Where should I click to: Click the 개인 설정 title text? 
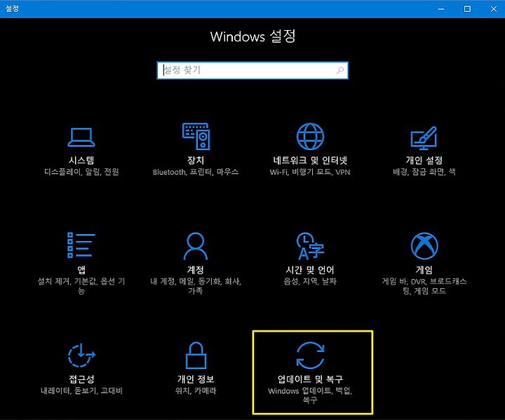pos(424,160)
